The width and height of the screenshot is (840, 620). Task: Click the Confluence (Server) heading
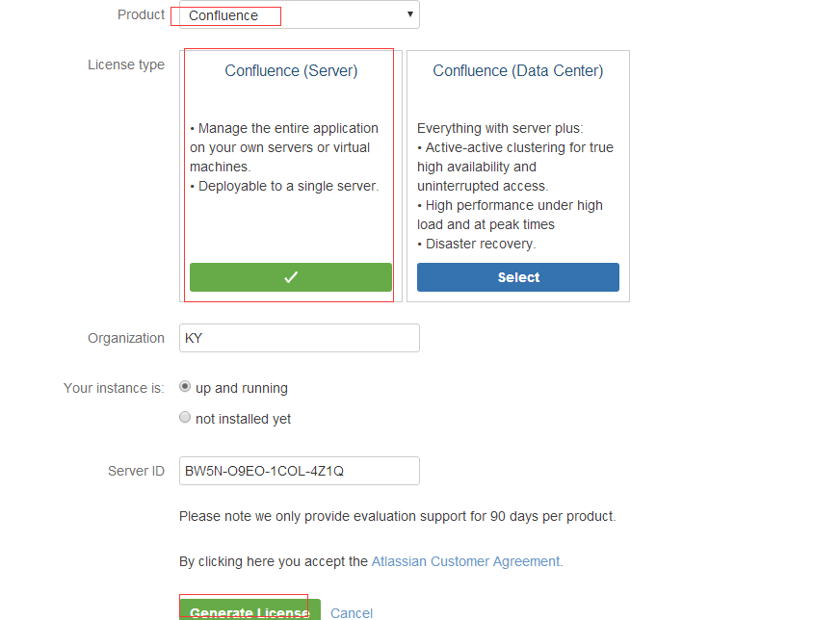point(291,70)
